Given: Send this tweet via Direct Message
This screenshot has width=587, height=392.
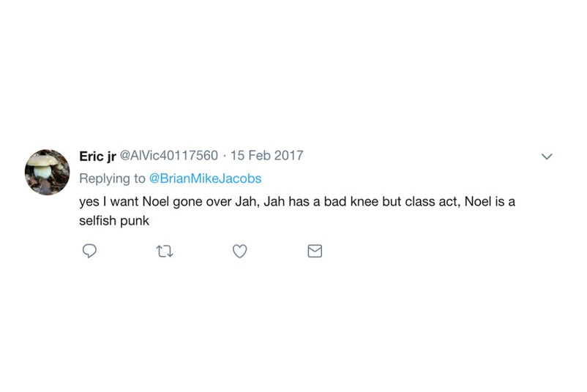Looking at the screenshot, I should (315, 251).
